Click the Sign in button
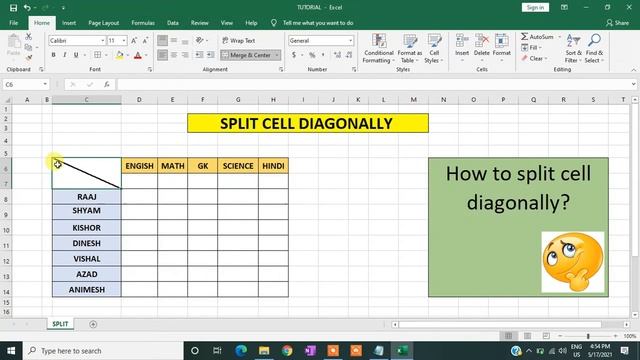Screen dimensions: 640x360 click(x=535, y=7)
